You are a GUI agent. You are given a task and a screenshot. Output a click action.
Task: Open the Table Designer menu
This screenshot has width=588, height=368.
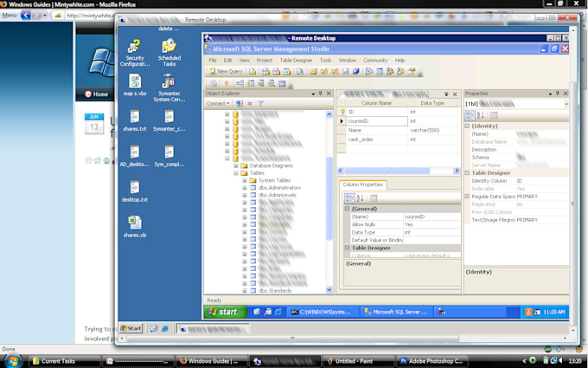click(296, 60)
